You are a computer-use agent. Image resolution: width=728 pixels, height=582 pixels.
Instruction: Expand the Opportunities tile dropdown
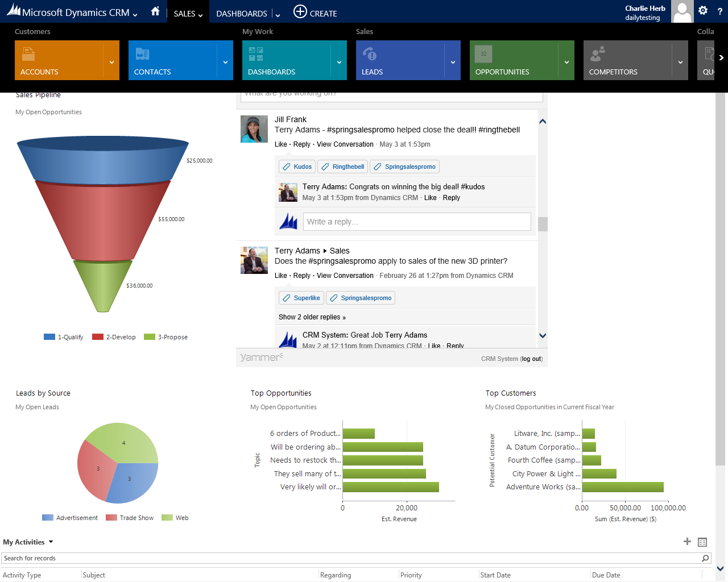[x=566, y=62]
